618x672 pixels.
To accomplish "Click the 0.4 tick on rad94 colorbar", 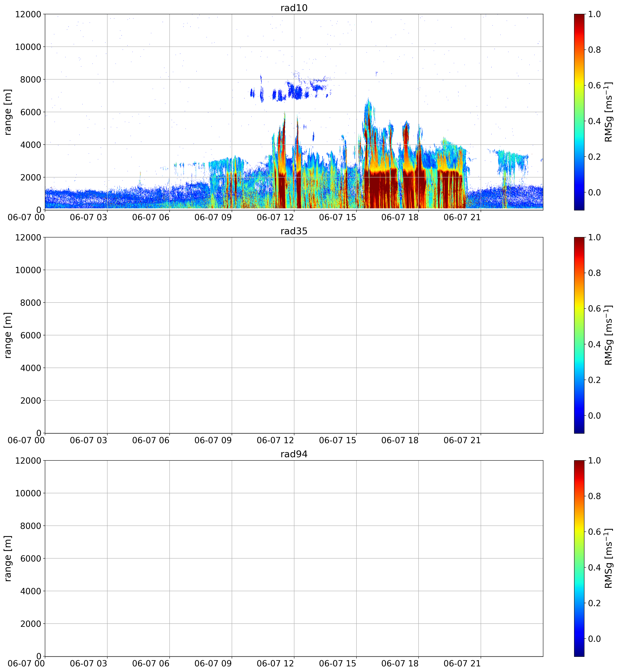I will click(594, 567).
